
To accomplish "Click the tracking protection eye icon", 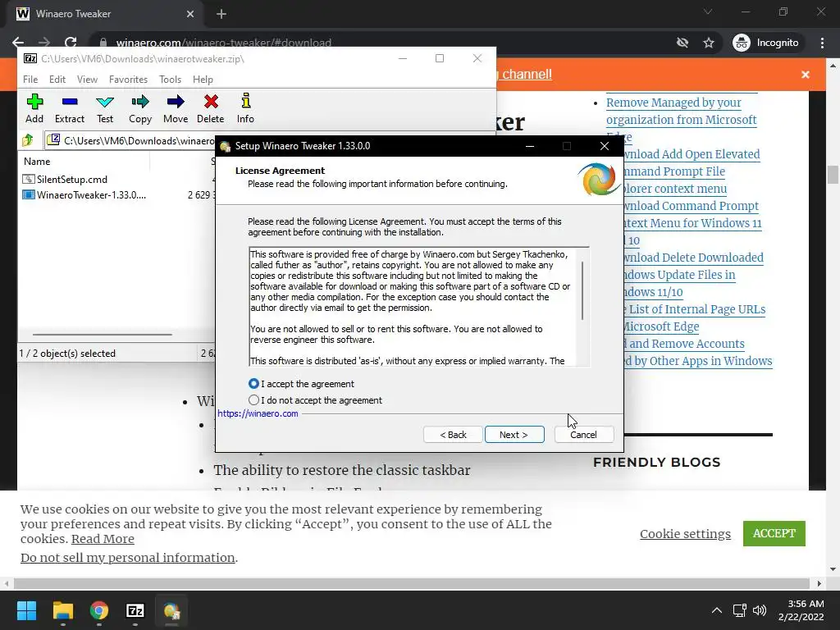I will point(682,43).
